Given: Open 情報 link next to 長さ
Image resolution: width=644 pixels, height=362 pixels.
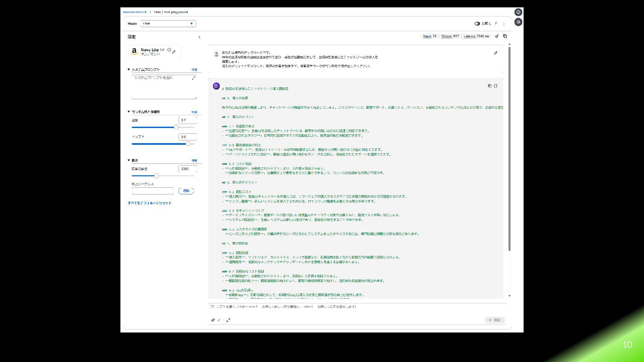Looking at the screenshot, I should (194, 161).
